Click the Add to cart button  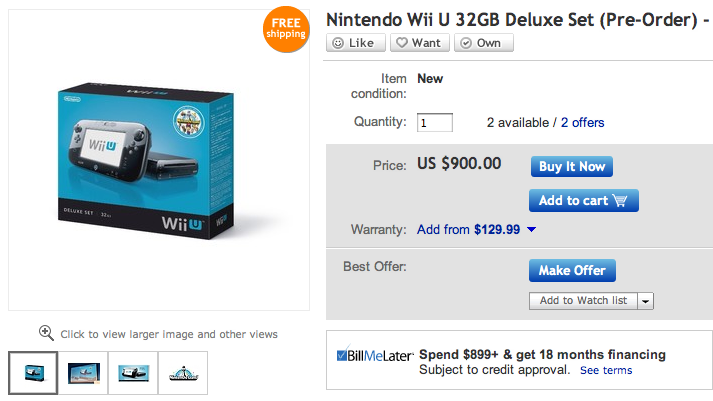tap(583, 200)
